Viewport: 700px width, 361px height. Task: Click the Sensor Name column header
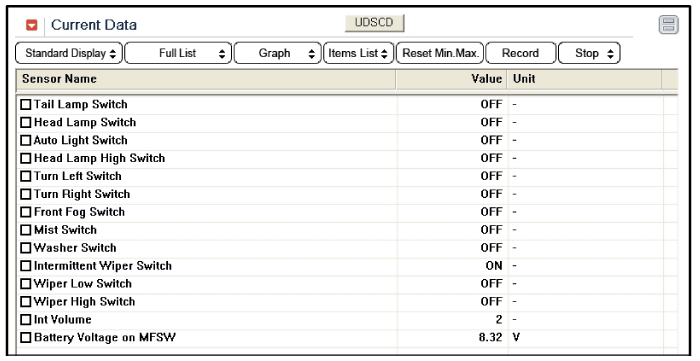[x=206, y=79]
